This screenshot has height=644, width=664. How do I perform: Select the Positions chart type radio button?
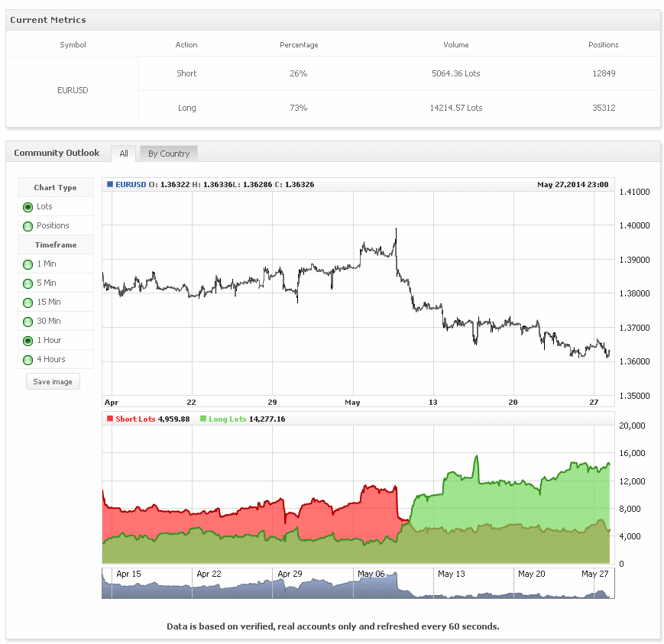pos(28,226)
